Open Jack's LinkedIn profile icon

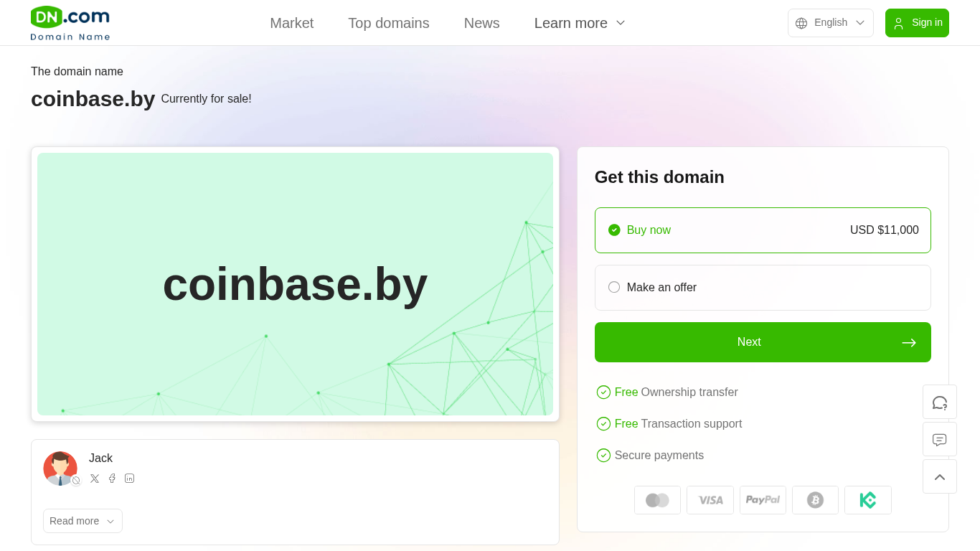point(129,479)
